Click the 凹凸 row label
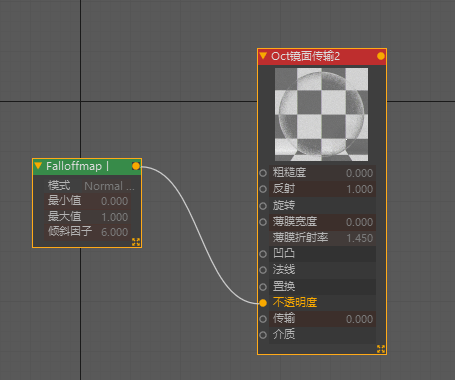The width and height of the screenshot is (455, 380). click(x=284, y=253)
